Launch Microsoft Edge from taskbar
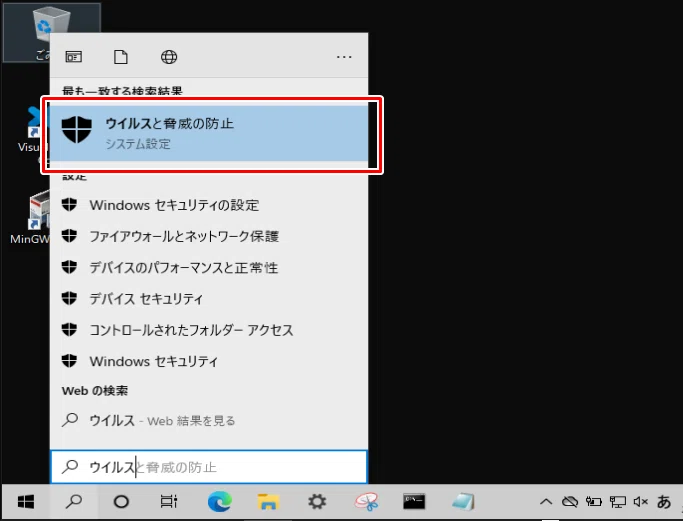Viewport: 683px width, 521px height. coord(220,502)
